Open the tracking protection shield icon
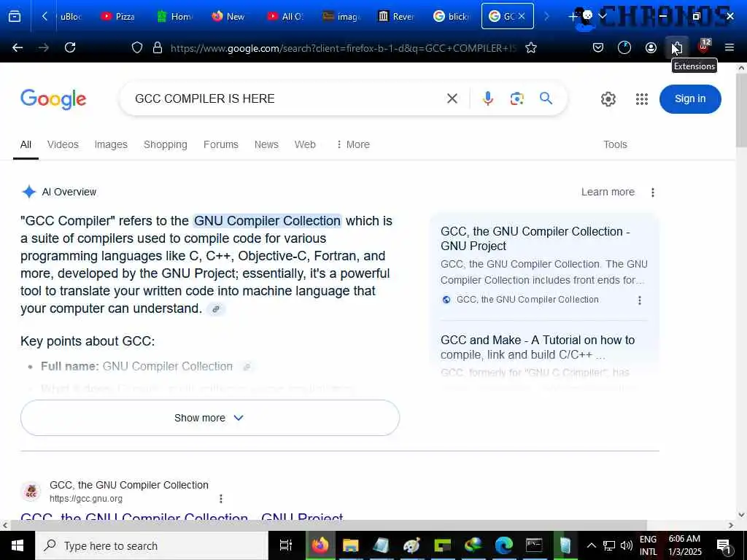The image size is (747, 560). pyautogui.click(x=137, y=47)
